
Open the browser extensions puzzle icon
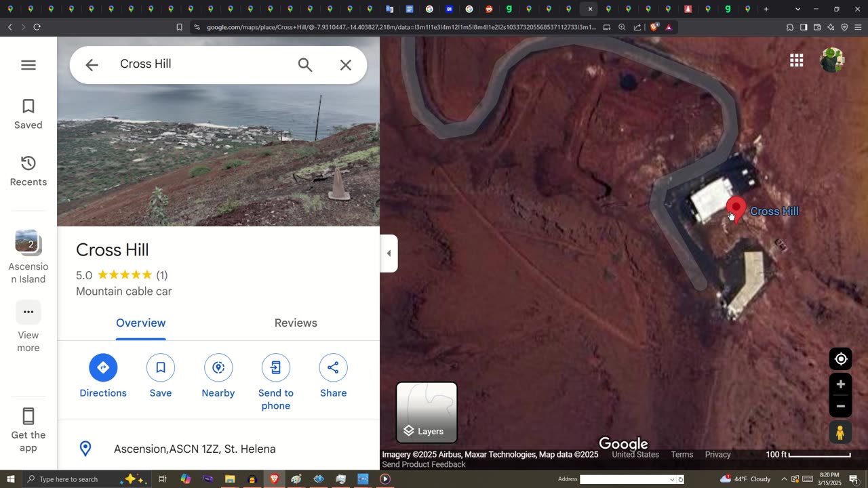(x=790, y=27)
